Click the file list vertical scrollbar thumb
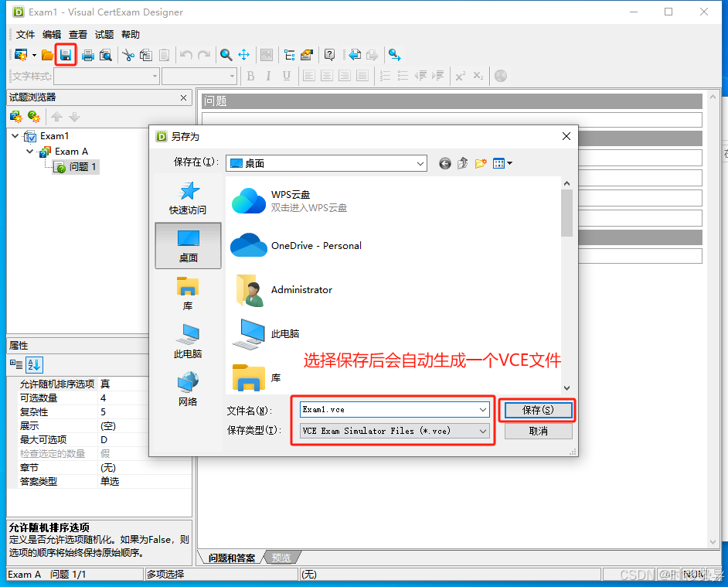 tap(566, 213)
